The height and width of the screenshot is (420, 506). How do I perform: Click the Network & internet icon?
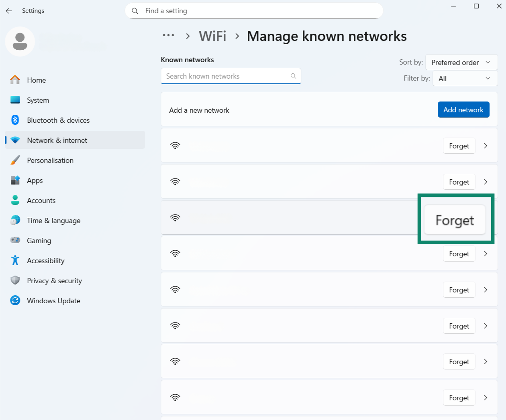coord(15,140)
